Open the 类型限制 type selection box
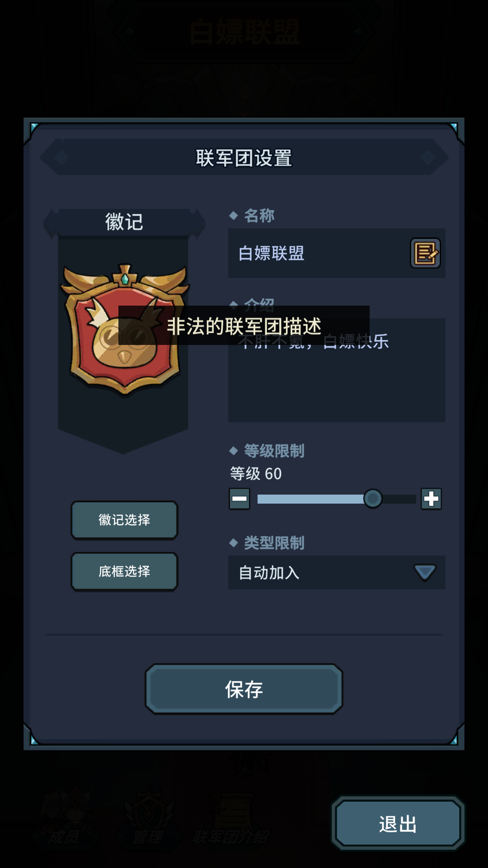Viewport: 488px width, 868px height. click(337, 573)
